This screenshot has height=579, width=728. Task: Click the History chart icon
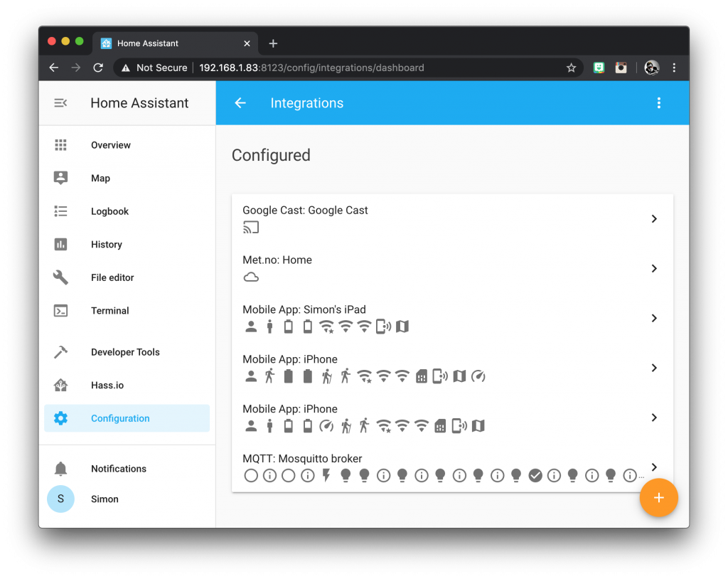[x=60, y=245]
